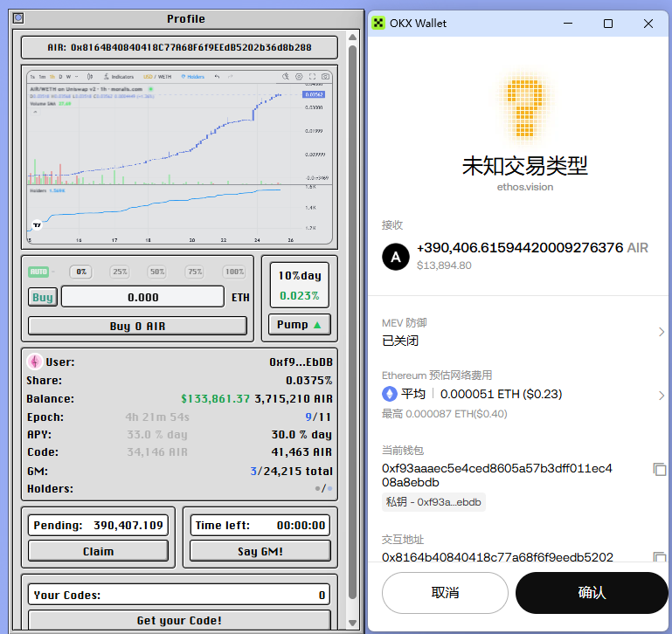Click 10%day rate box
672x634 pixels.
pos(300,285)
